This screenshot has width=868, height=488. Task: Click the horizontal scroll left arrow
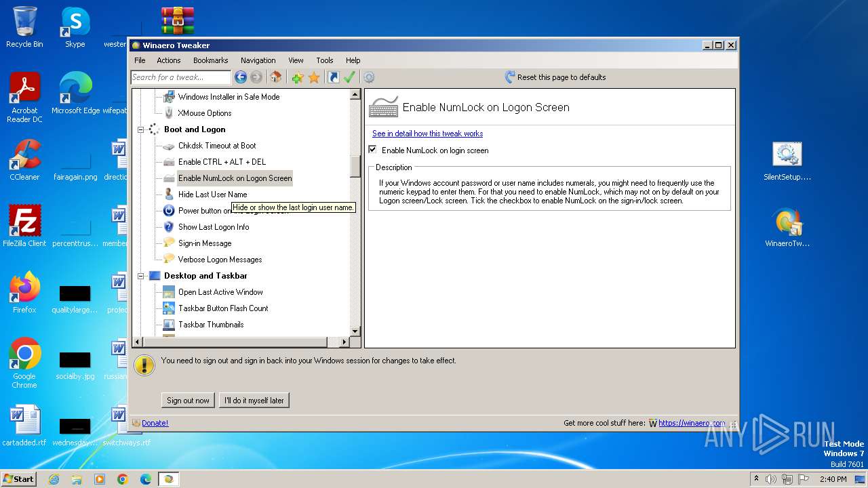(138, 342)
